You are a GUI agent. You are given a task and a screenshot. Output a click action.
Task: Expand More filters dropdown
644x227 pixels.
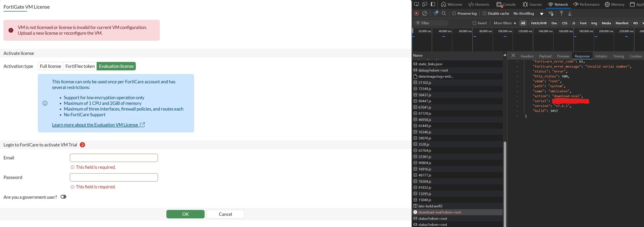[505, 23]
